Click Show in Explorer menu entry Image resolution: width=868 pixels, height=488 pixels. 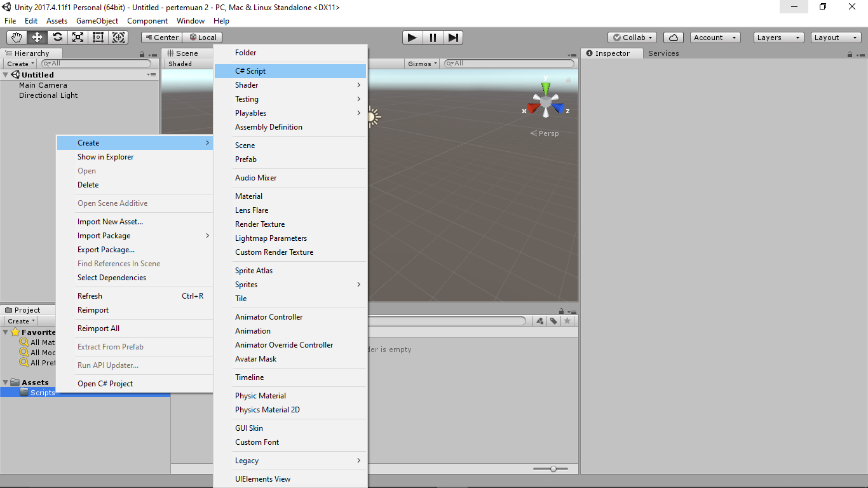point(135,157)
